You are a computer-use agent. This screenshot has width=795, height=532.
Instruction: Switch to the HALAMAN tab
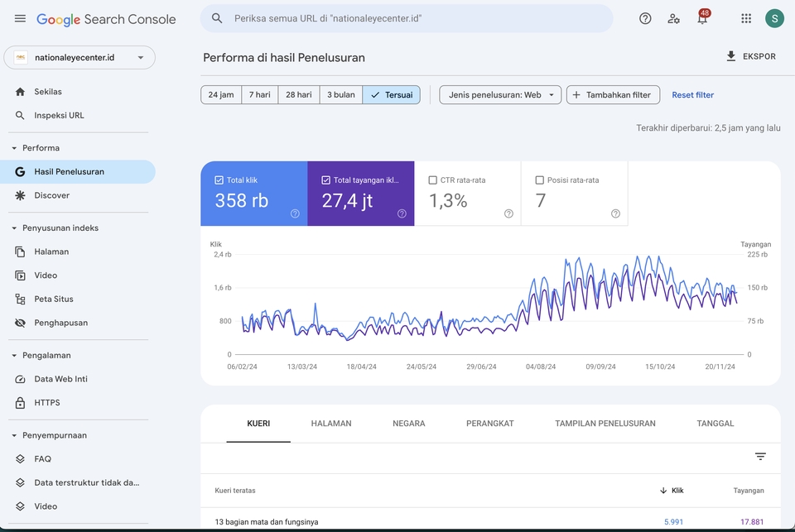click(x=331, y=424)
